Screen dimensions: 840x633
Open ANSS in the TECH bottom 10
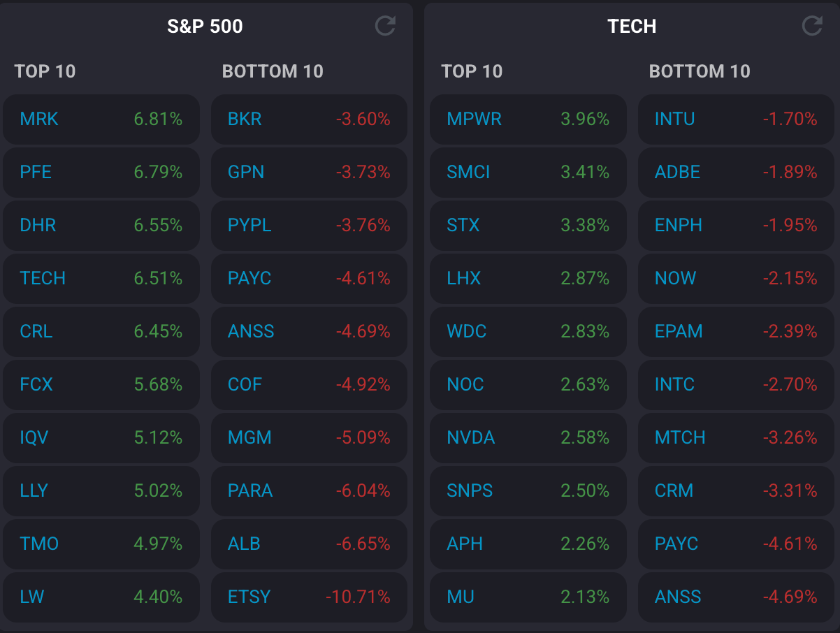click(x=678, y=597)
